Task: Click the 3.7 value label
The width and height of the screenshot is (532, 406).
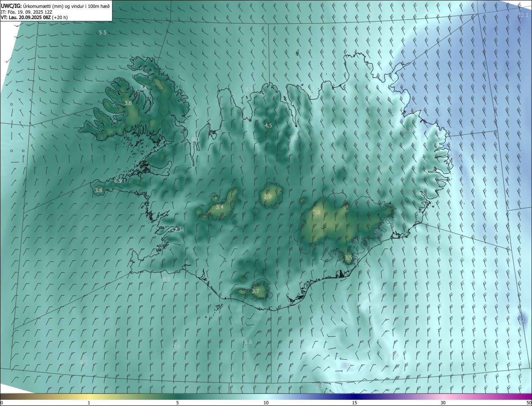Action: (x=256, y=291)
